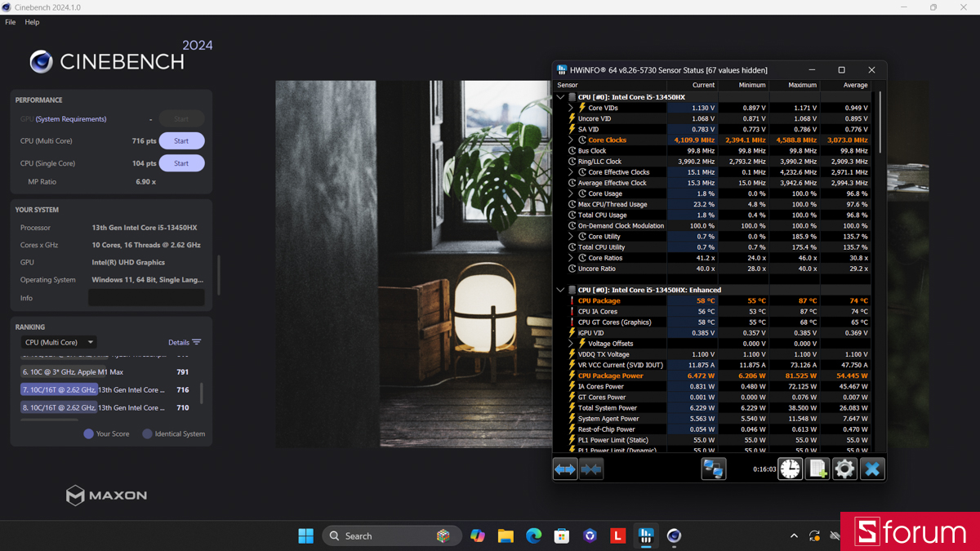
Task: Collapse the CPU i5-13450HX sensor group
Action: 560,96
